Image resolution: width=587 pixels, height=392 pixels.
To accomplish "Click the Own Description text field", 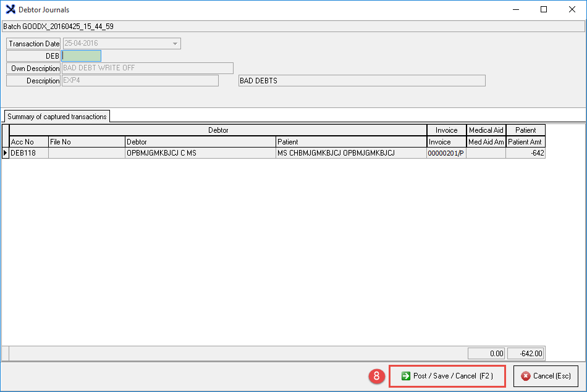I will 148,68.
